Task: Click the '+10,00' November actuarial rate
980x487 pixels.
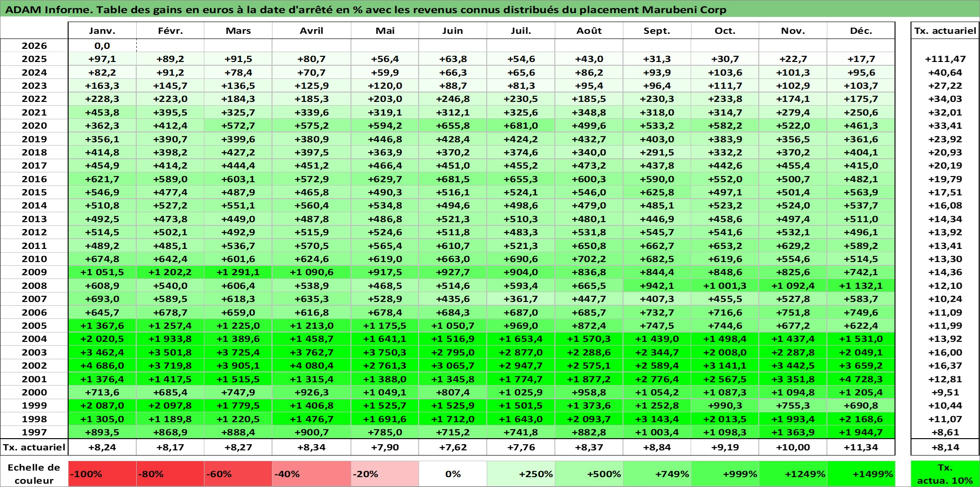Action: point(793,447)
